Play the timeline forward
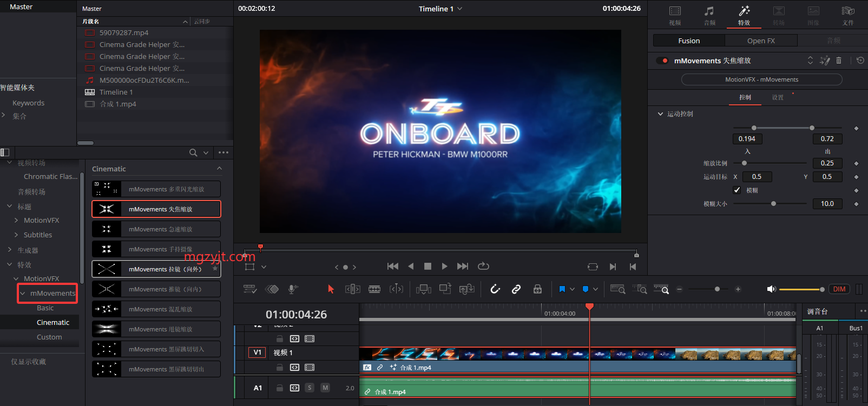The height and width of the screenshot is (406, 868). click(444, 267)
